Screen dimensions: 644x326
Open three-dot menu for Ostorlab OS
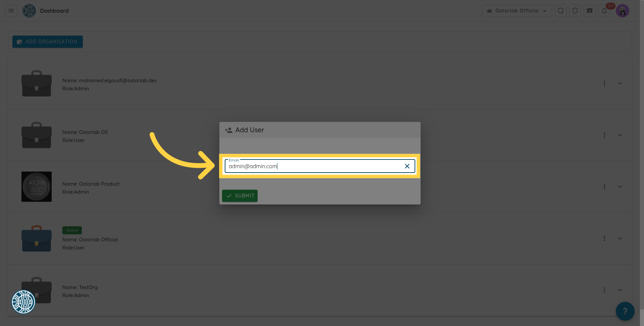(x=604, y=135)
